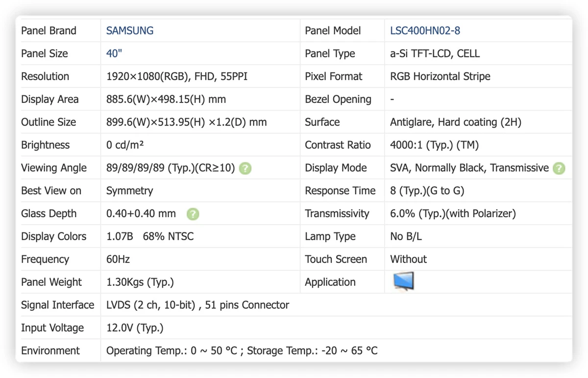Click the Panel Brand label
This screenshot has width=588, height=378.
coord(49,30)
